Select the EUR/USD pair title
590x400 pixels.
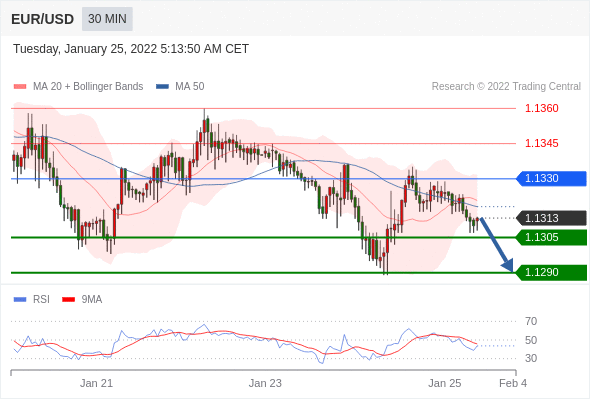click(43, 19)
